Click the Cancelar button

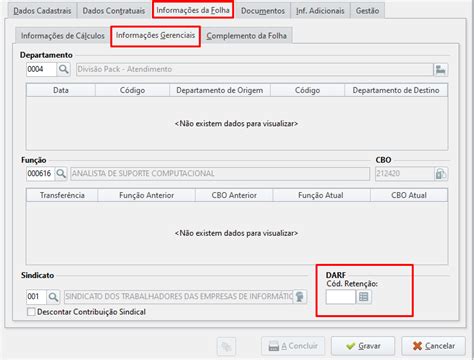pos(434,346)
